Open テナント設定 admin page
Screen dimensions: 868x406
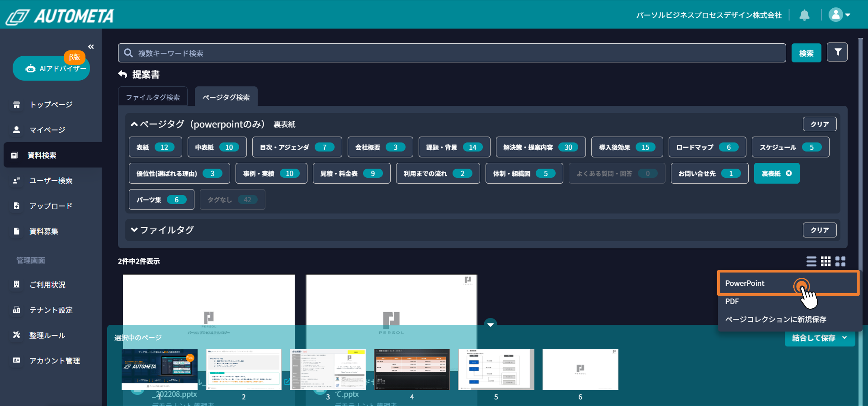click(x=51, y=310)
